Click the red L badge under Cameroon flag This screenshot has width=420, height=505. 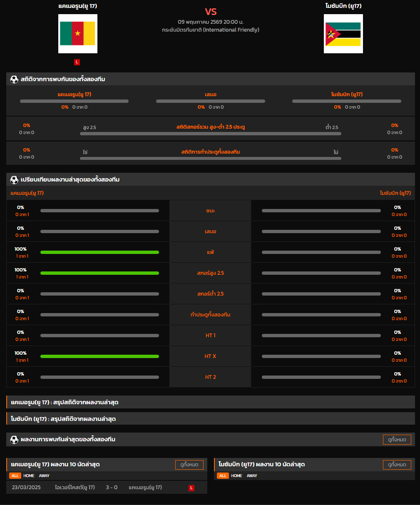pos(77,62)
